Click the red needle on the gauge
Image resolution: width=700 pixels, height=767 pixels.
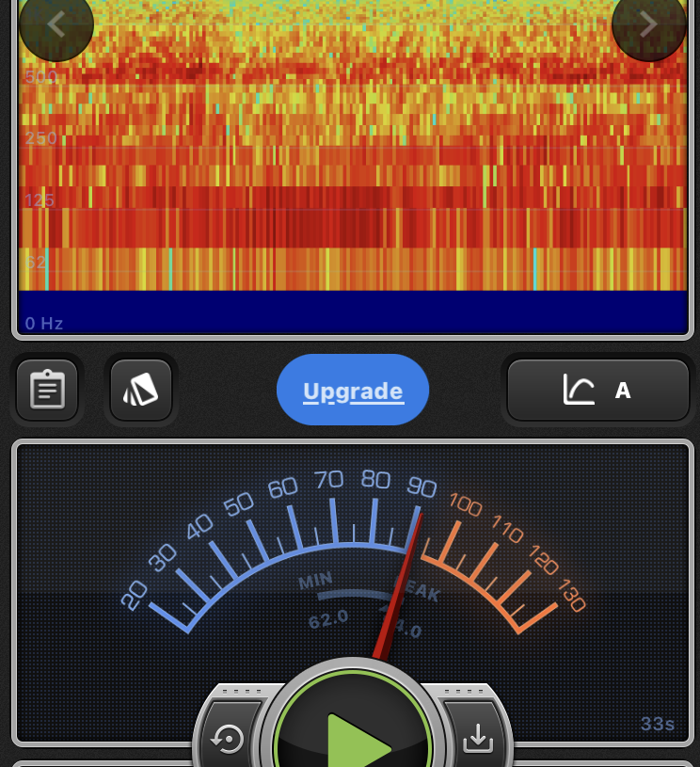[401, 583]
